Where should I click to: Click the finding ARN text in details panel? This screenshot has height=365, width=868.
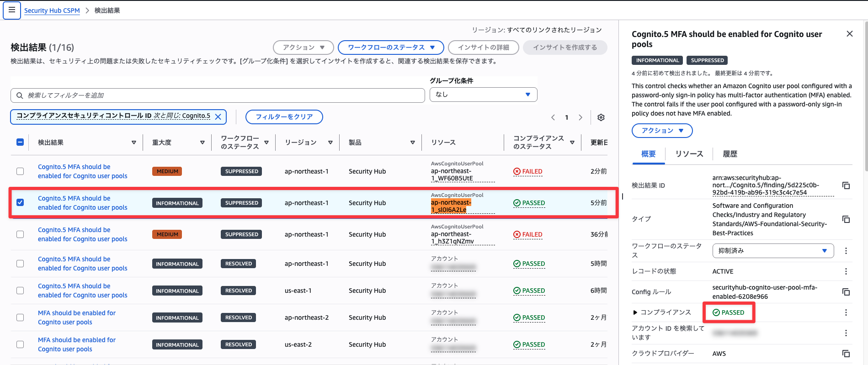[x=773, y=185]
